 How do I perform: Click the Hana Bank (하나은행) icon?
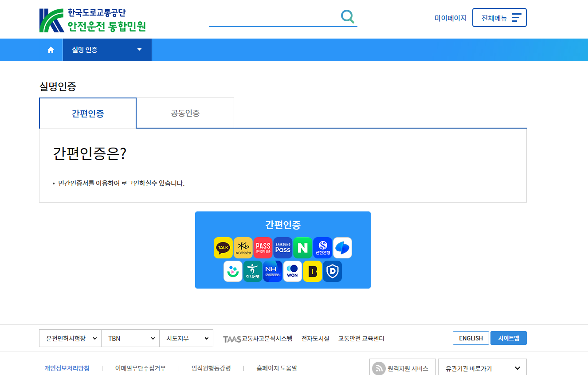pyautogui.click(x=253, y=271)
